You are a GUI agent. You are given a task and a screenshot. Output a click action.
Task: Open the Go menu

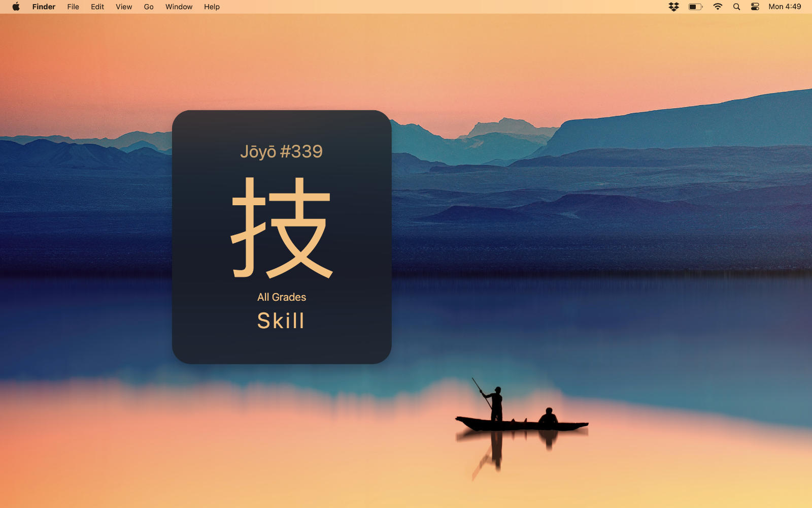(x=149, y=7)
